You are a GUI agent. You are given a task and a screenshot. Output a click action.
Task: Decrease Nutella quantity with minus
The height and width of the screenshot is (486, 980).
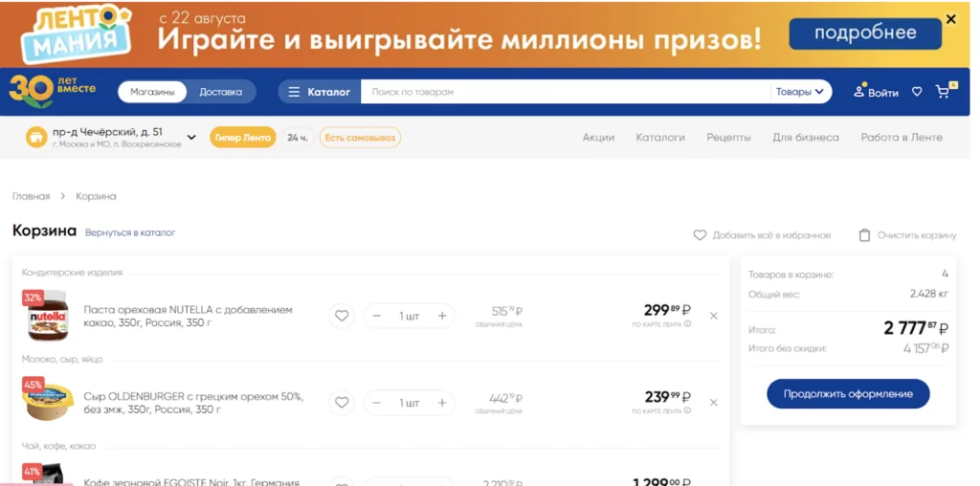tap(376, 316)
